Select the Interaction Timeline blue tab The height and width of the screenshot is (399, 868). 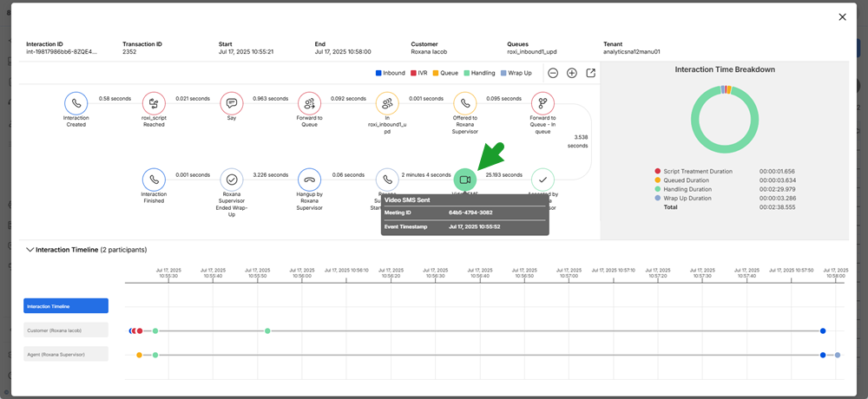click(x=66, y=305)
